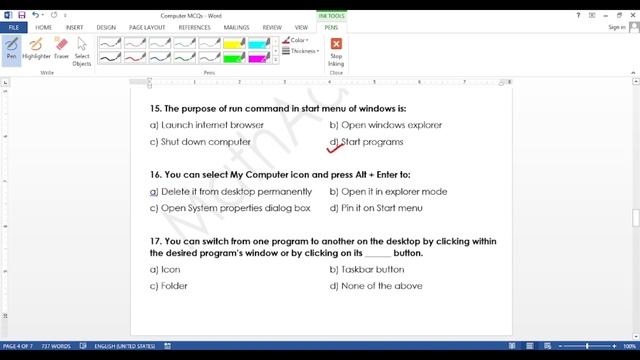Switch to the REFERENCES tab
Image resolution: width=640 pixels, height=360 pixels.
[194, 27]
